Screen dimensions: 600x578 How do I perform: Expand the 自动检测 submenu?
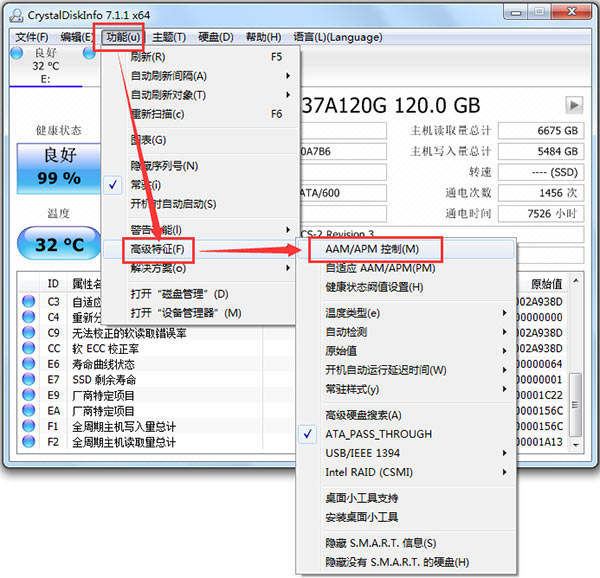point(406,332)
